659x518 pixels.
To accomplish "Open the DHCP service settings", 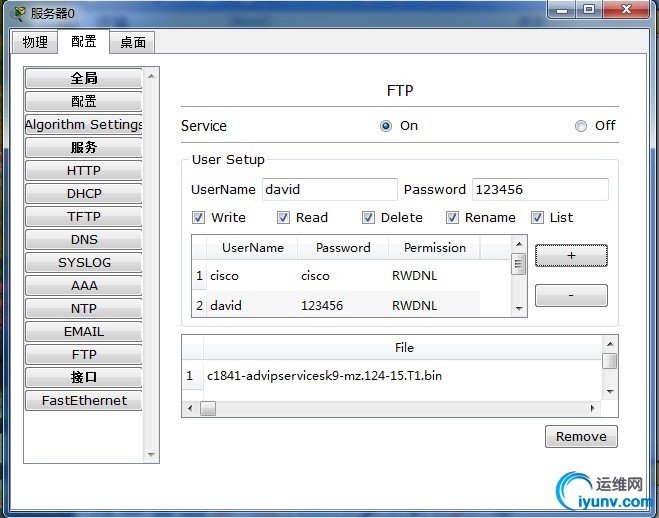I will pyautogui.click(x=84, y=194).
